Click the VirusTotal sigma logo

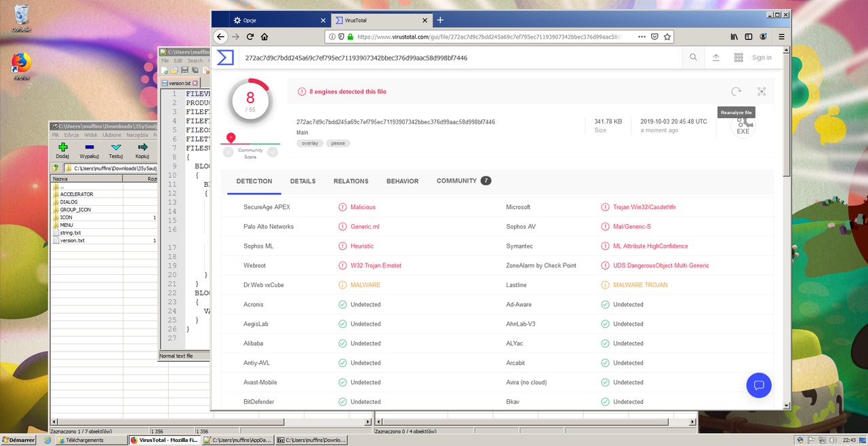point(225,58)
